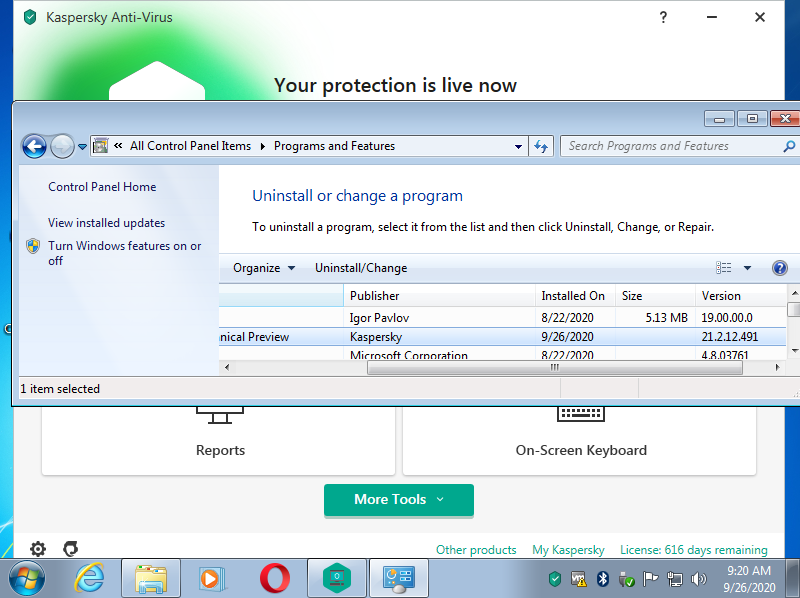Sort by Version column

point(741,296)
